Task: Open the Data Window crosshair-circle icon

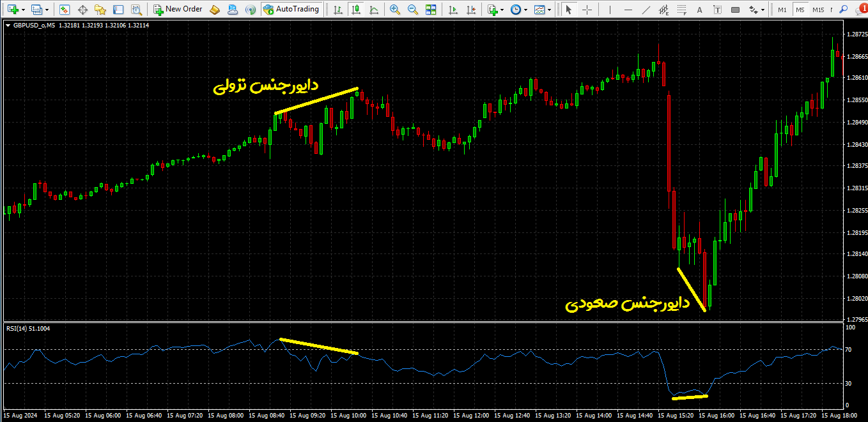Action: (x=82, y=10)
